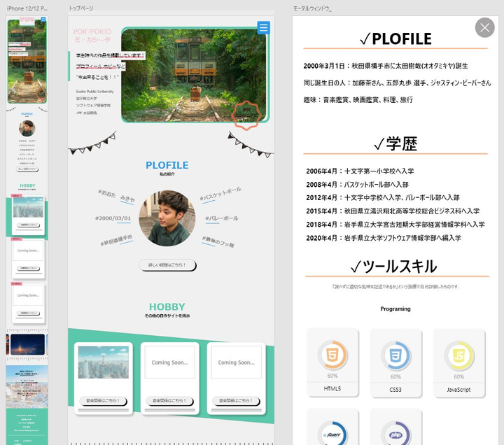
Task: Click the 2006年4月 elementary school entry line
Action: pos(360,171)
